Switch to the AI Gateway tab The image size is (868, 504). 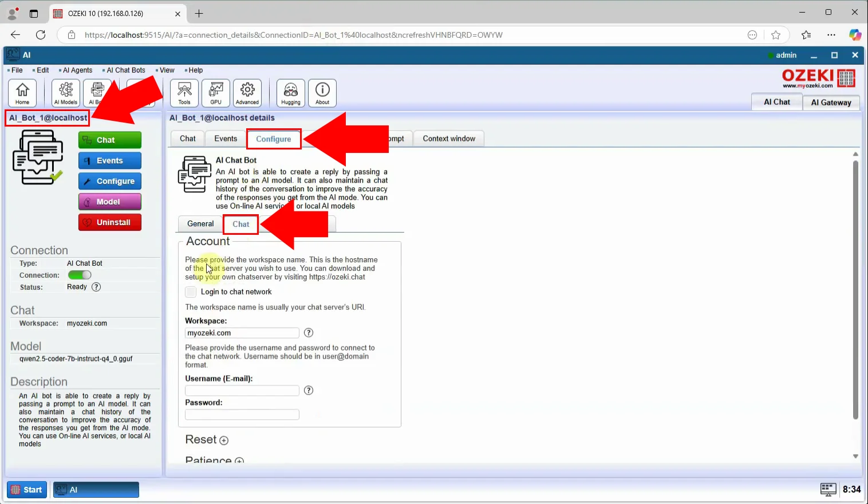(x=831, y=103)
